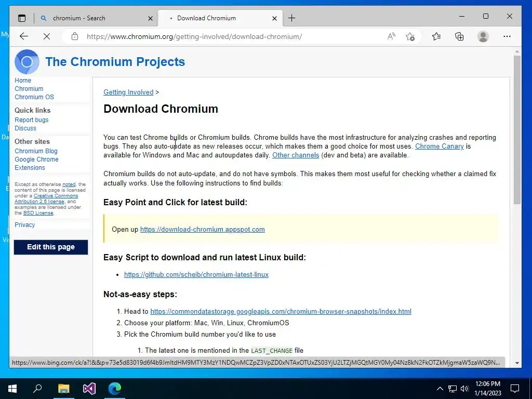Show hidden system tray icons
Viewport: 532px width, 399px height.
point(440,389)
